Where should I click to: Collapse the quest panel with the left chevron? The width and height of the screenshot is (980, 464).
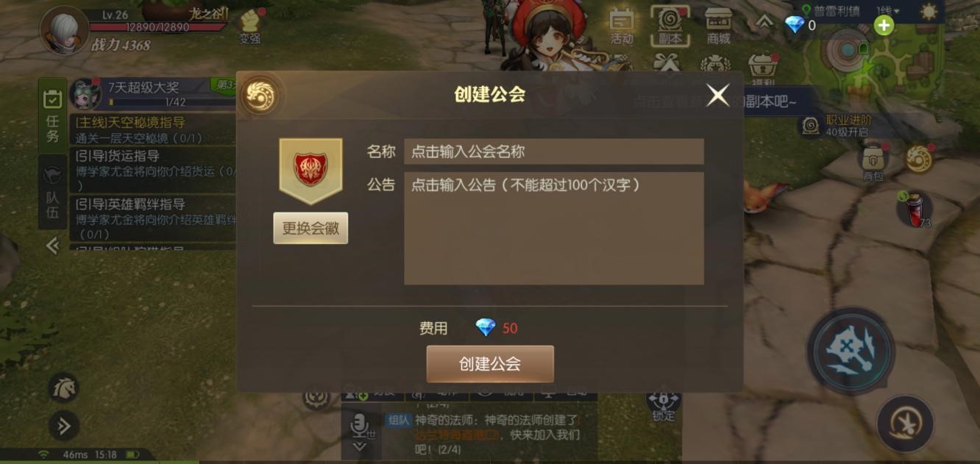pos(52,246)
